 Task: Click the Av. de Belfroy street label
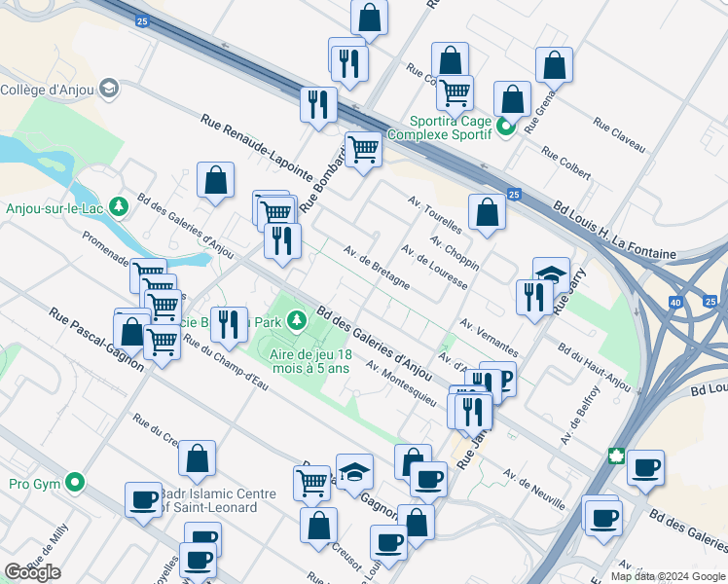coord(580,415)
